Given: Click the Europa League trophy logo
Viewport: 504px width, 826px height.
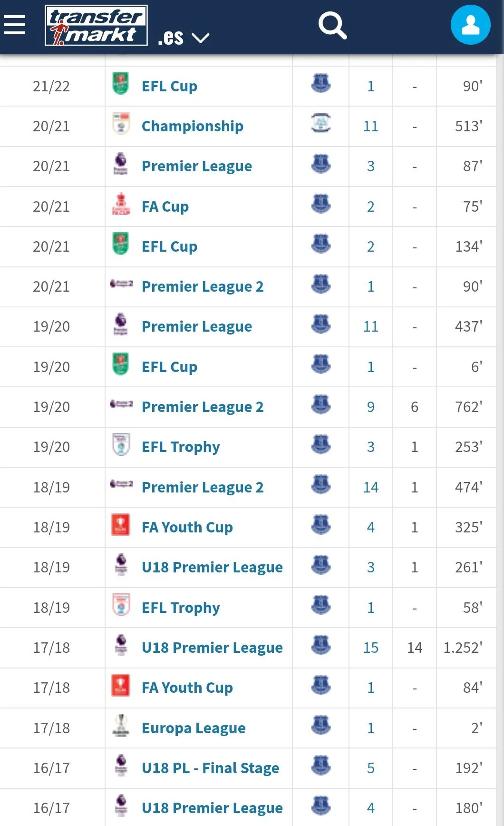Looking at the screenshot, I should pos(121,725).
